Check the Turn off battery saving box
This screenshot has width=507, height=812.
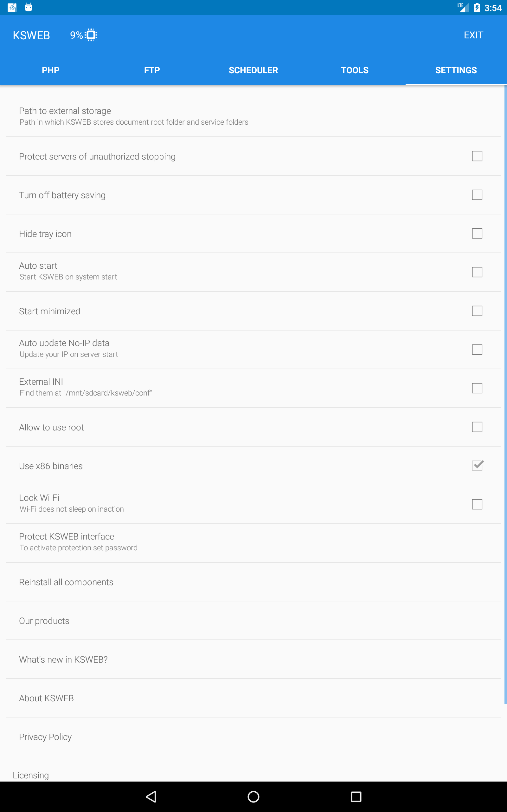click(x=477, y=195)
